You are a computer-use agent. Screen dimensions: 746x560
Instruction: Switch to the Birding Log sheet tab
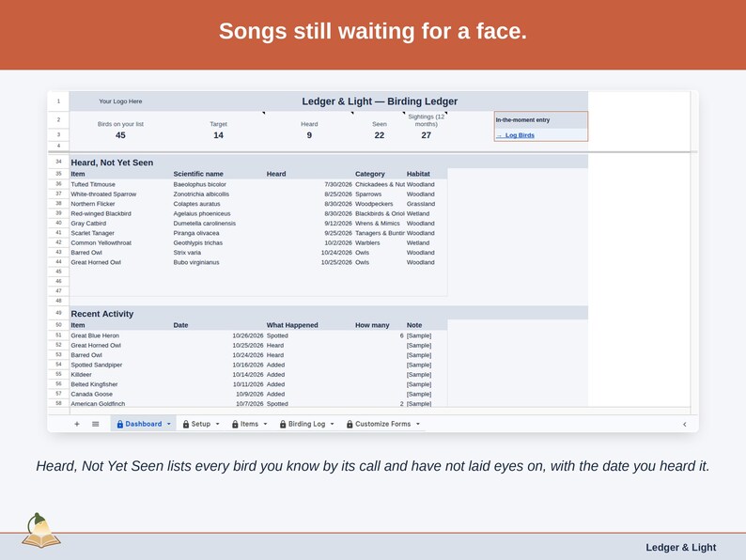(x=306, y=424)
